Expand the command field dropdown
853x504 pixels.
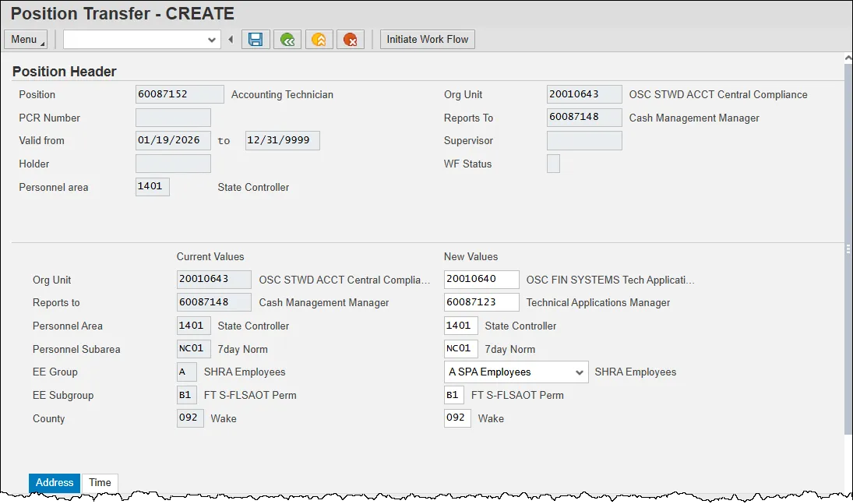coord(212,40)
